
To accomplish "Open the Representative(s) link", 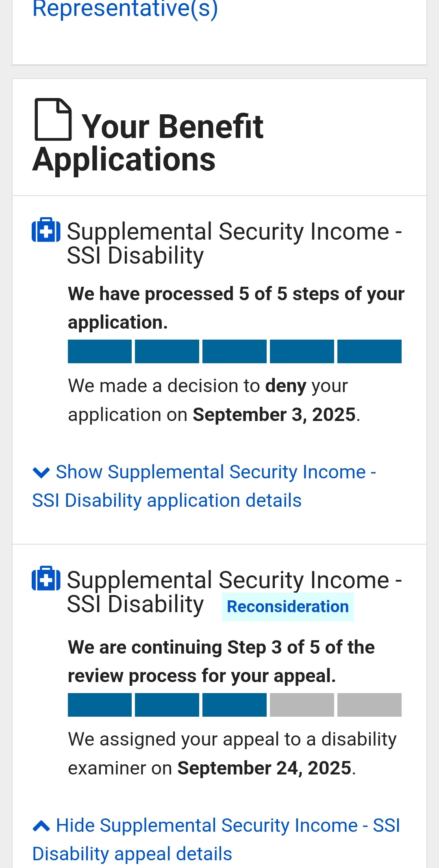I will pos(125,8).
